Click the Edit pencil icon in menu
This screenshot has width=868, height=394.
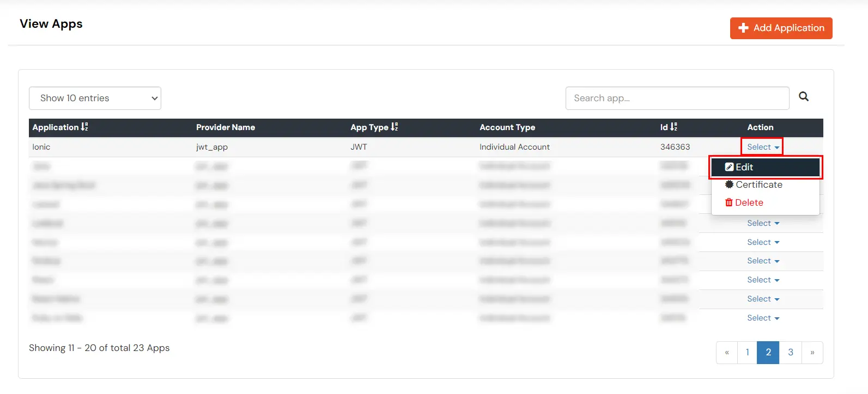[729, 167]
